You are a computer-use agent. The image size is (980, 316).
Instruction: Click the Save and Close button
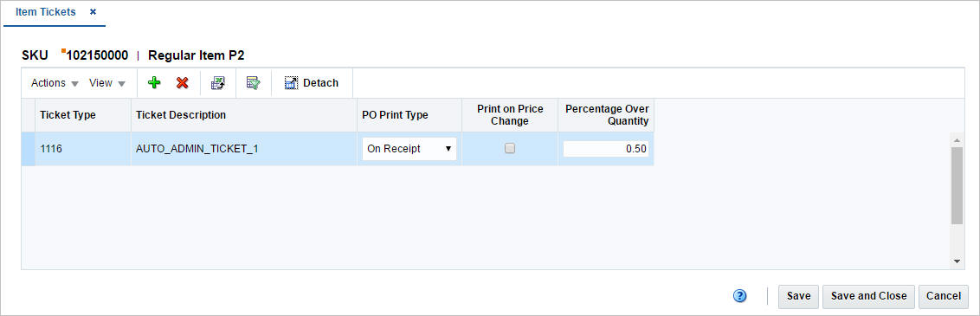click(868, 296)
